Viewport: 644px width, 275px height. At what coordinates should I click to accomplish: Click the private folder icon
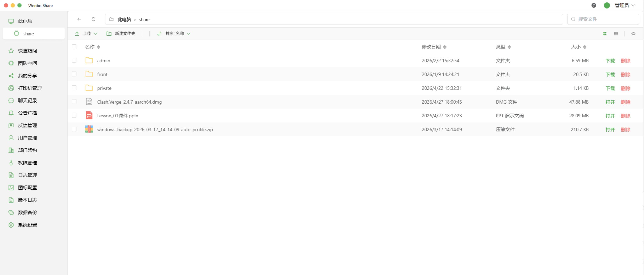pos(89,88)
